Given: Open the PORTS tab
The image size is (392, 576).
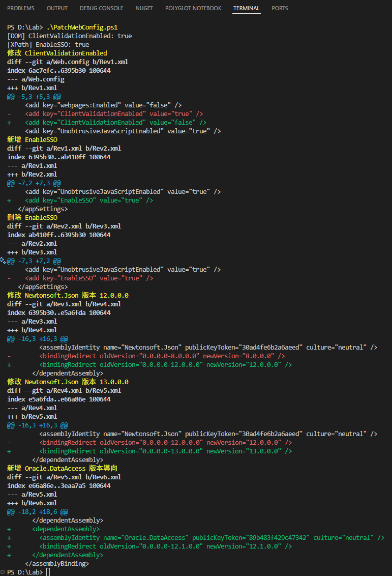Looking at the screenshot, I should (x=280, y=8).
